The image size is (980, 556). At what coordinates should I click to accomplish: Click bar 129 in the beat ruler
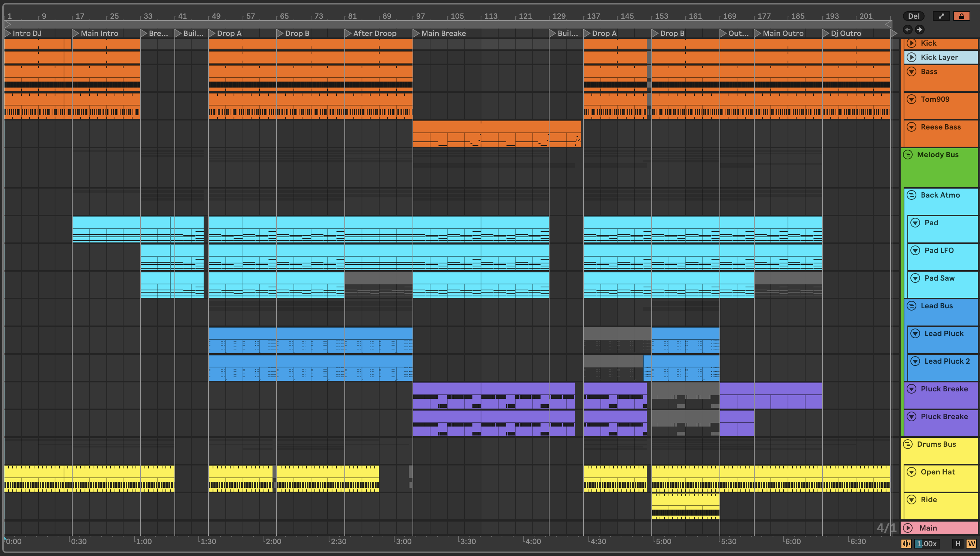(559, 16)
